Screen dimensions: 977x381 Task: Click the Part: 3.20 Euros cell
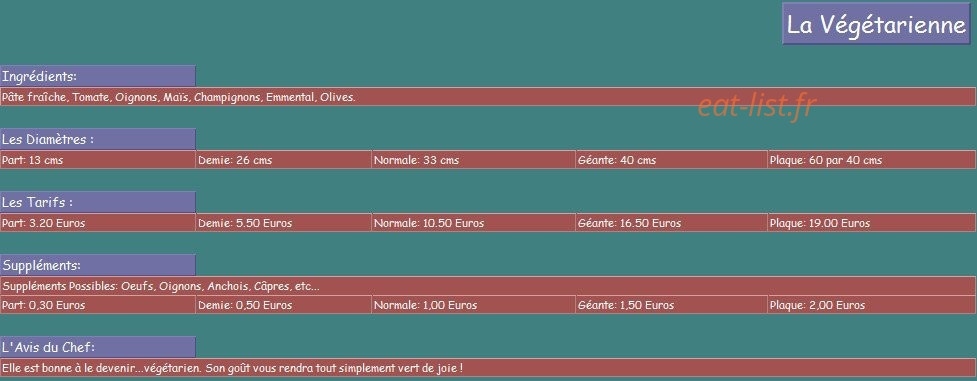tap(98, 223)
